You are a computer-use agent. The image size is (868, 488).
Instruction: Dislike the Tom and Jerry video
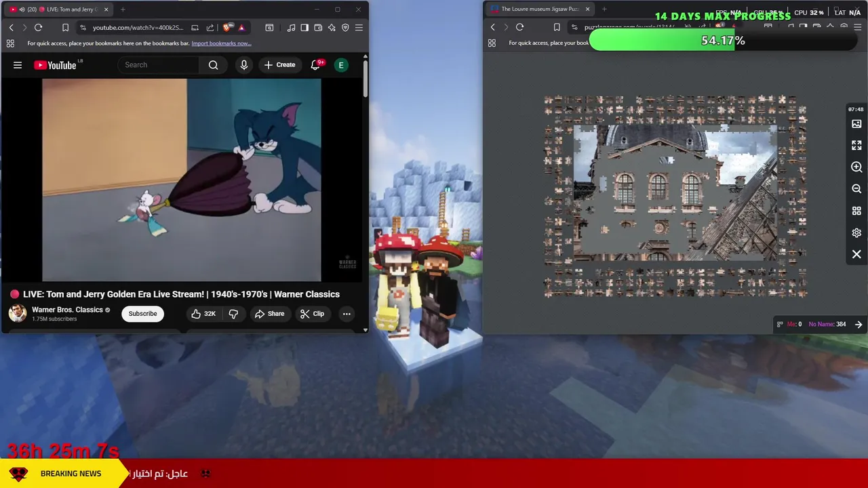[x=233, y=314]
